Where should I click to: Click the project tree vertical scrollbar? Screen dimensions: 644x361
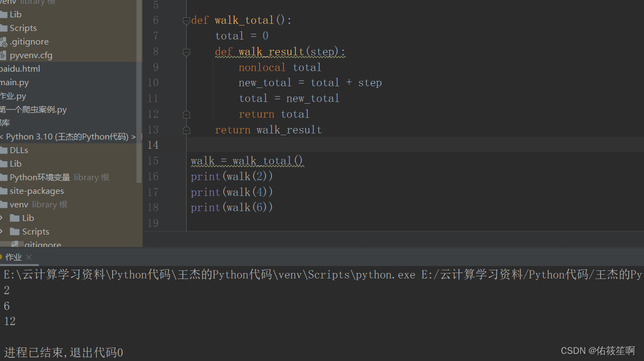(139, 91)
